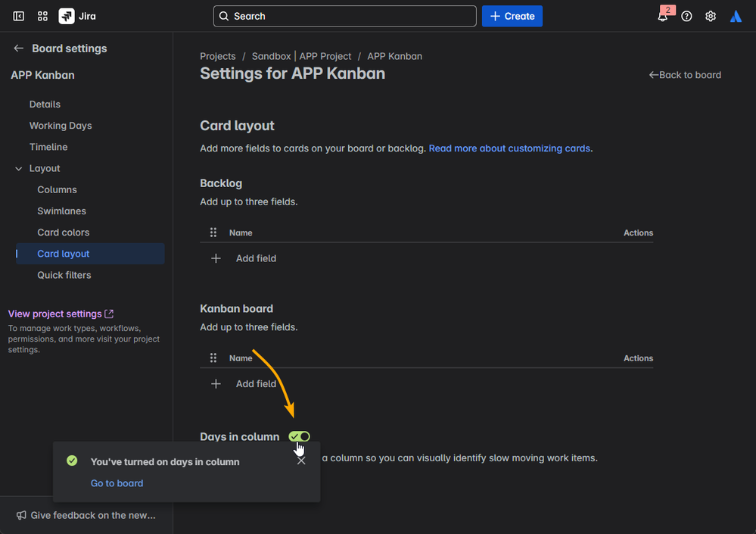Click Back to board link
The width and height of the screenshot is (756, 534).
(x=685, y=75)
